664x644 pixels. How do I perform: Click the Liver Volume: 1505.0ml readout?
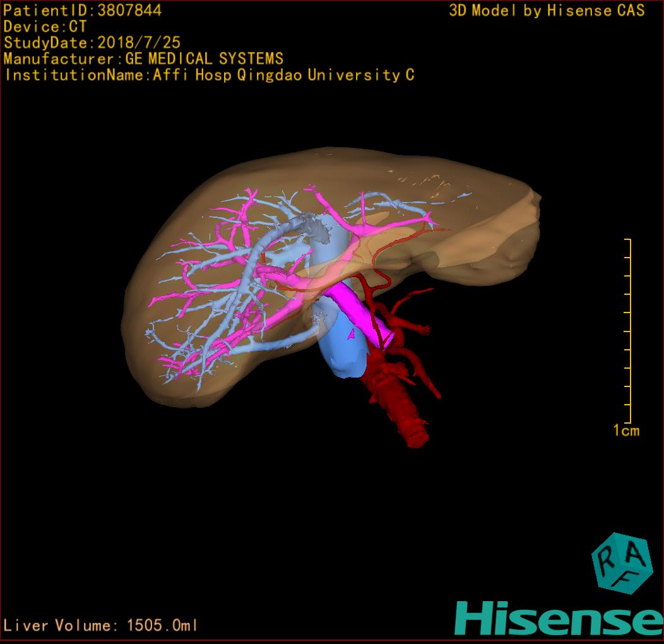[x=101, y=626]
